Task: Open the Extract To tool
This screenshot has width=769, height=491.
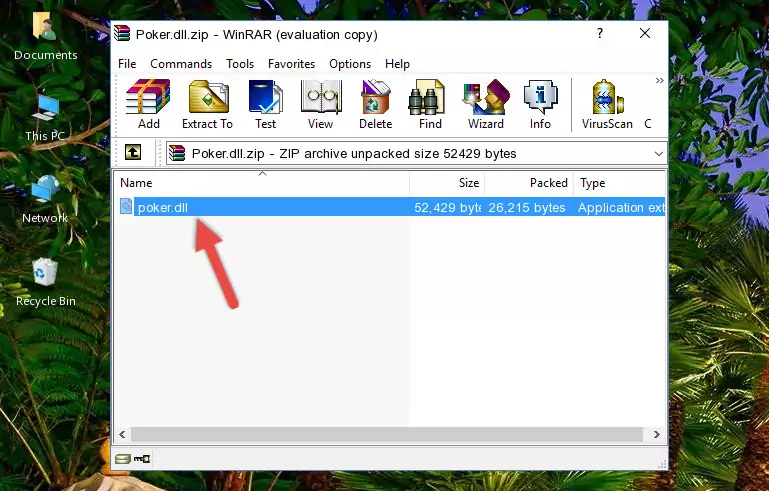Action: (207, 104)
